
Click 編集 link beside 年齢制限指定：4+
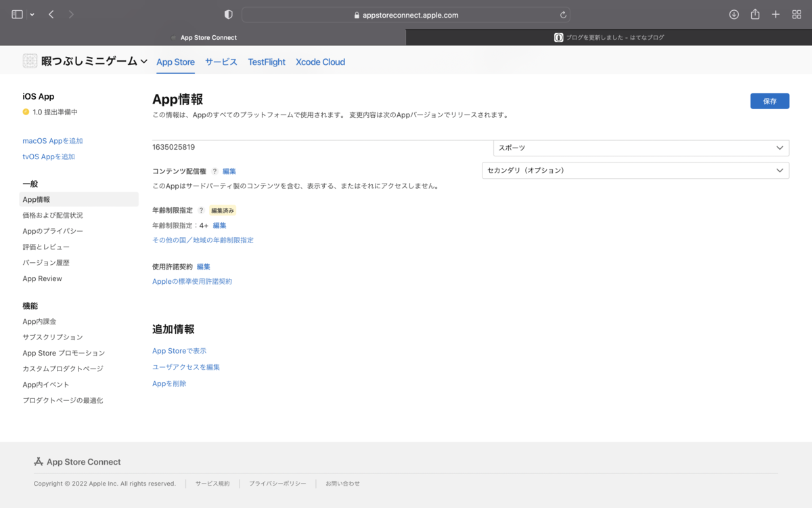(220, 226)
